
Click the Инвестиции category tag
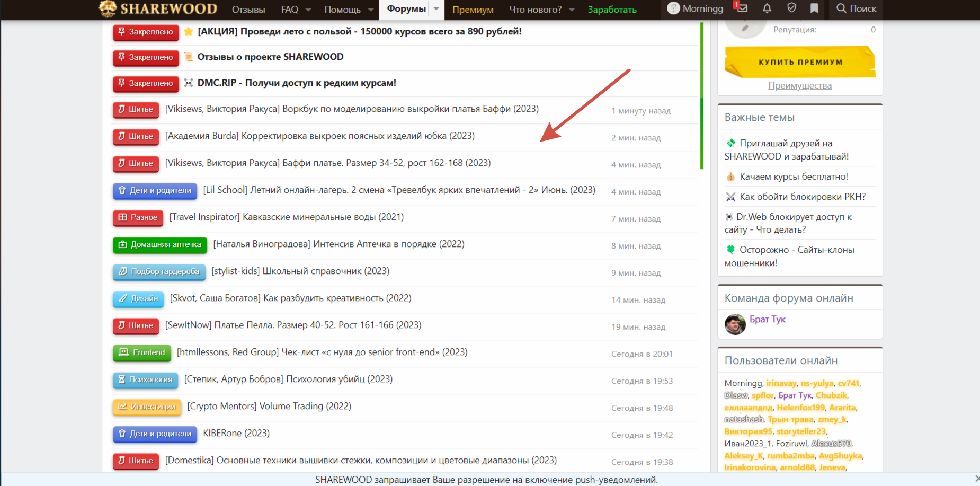pyautogui.click(x=147, y=407)
